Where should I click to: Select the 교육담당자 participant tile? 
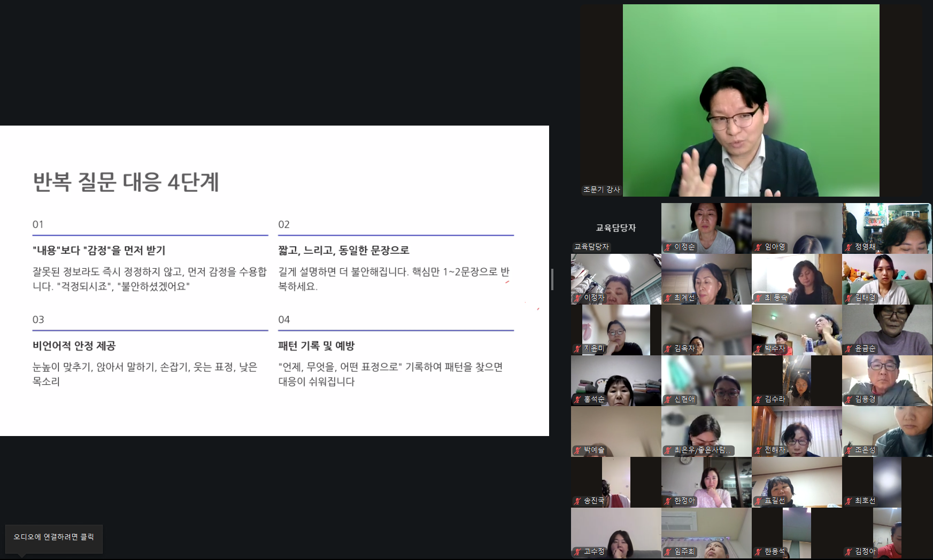(615, 228)
